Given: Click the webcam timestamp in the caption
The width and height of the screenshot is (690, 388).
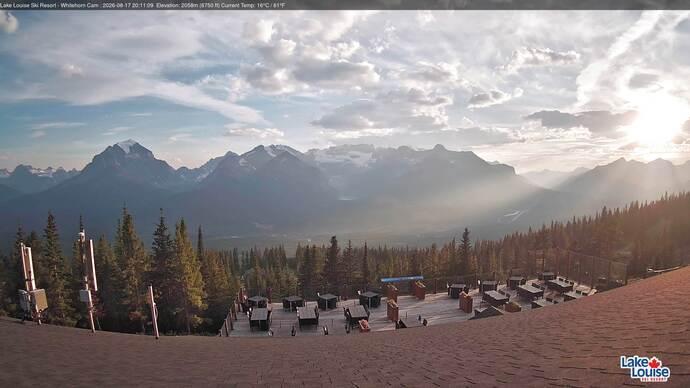Looking at the screenshot, I should [x=128, y=6].
